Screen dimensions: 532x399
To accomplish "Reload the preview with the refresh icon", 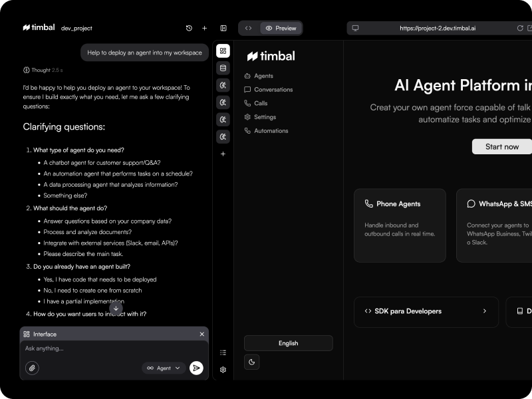I will pyautogui.click(x=521, y=28).
